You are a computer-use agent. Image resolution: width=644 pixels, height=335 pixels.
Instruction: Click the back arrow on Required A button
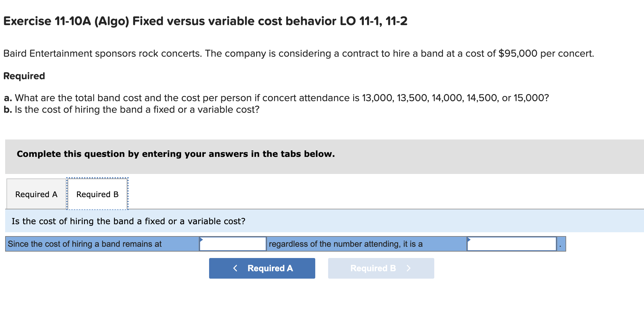tap(235, 268)
